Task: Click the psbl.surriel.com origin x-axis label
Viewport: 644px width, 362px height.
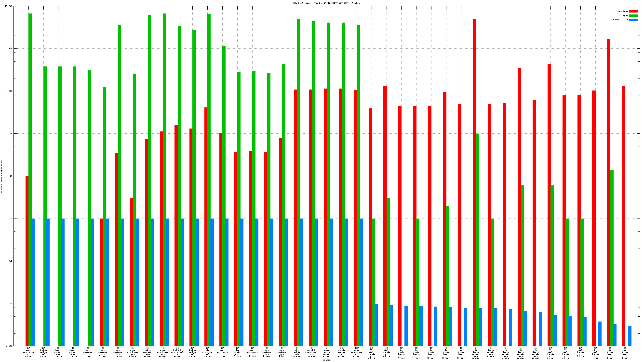Action: click(148, 352)
